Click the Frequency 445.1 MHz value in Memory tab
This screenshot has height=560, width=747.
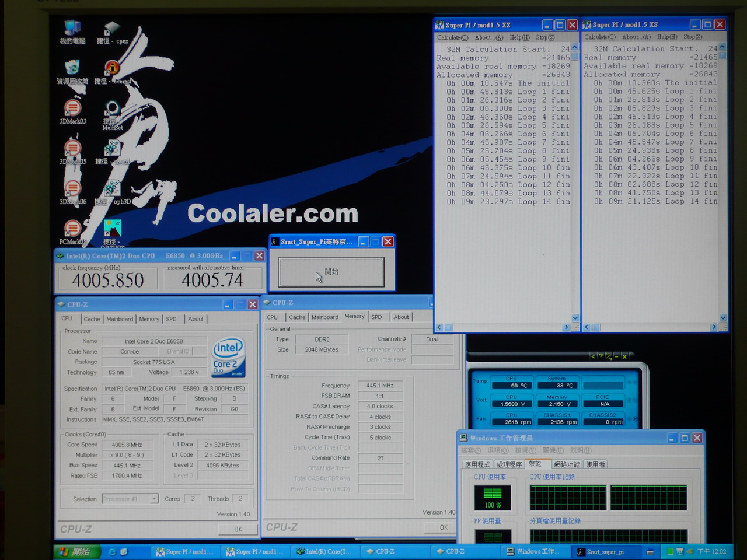click(x=379, y=386)
